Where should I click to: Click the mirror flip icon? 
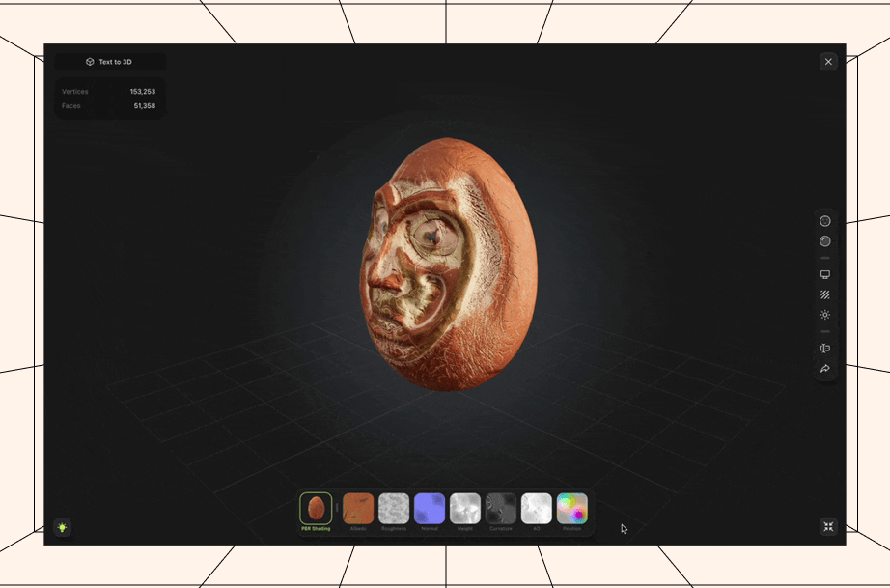click(x=825, y=349)
